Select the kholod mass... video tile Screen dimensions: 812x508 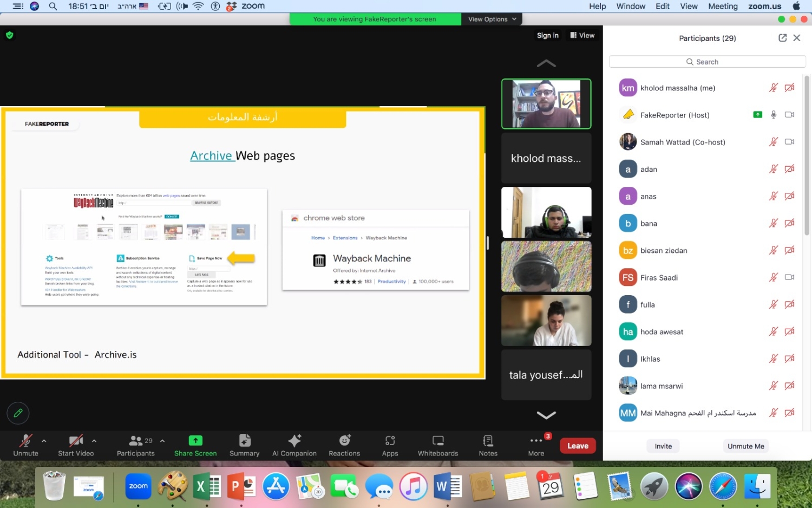coord(546,158)
